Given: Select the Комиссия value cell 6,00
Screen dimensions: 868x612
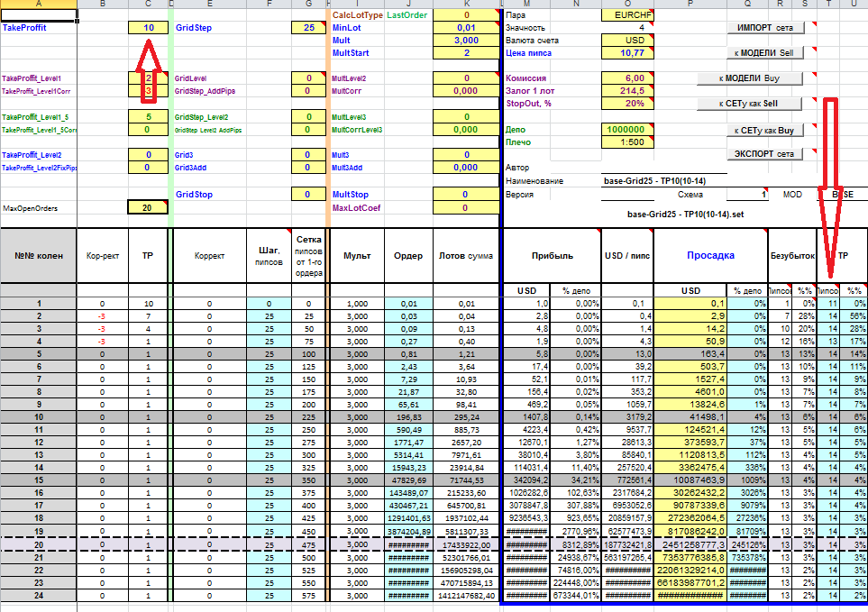Looking at the screenshot, I should pyautogui.click(x=627, y=78).
